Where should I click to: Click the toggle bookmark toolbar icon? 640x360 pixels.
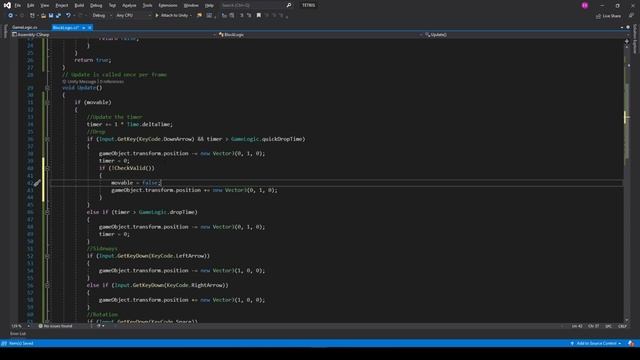click(x=258, y=16)
